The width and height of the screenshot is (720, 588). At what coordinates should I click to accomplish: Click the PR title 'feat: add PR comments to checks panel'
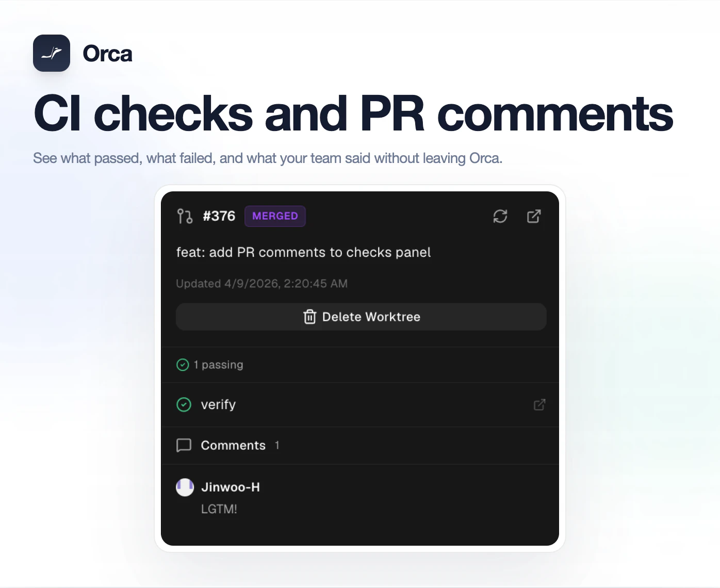pos(303,252)
